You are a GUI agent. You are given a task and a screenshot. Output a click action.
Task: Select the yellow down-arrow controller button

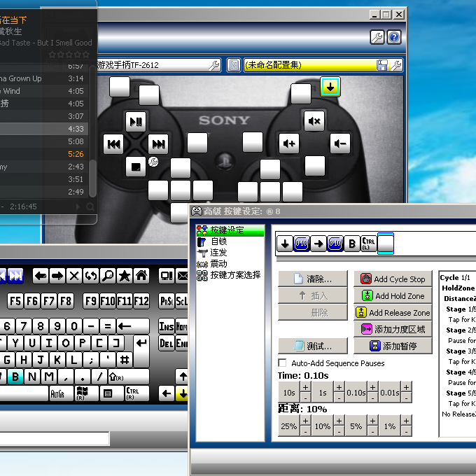pos(330,87)
